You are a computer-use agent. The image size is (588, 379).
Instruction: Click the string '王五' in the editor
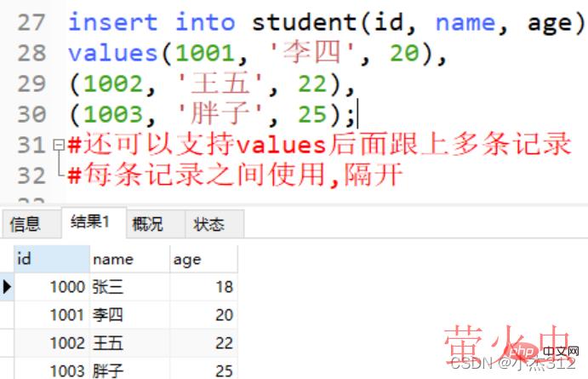(x=220, y=83)
